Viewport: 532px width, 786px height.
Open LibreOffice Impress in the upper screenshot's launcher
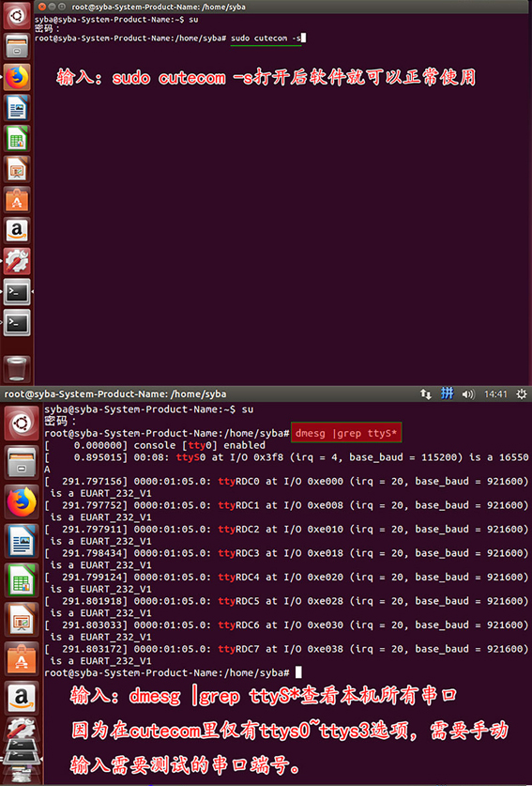pos(17,169)
